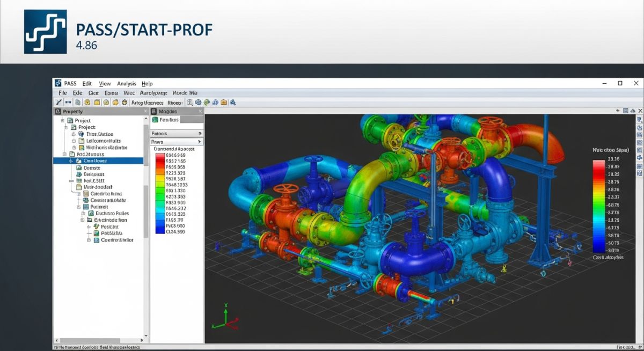Collapse the Eixctinode fion tree node
Screen dimensions: 644x351
[83, 220]
